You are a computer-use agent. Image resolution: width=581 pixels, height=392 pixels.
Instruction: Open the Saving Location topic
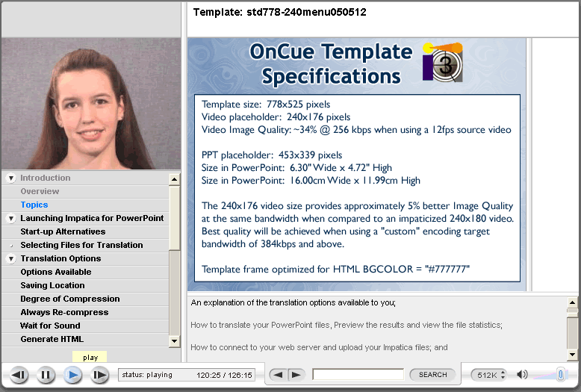pos(52,285)
